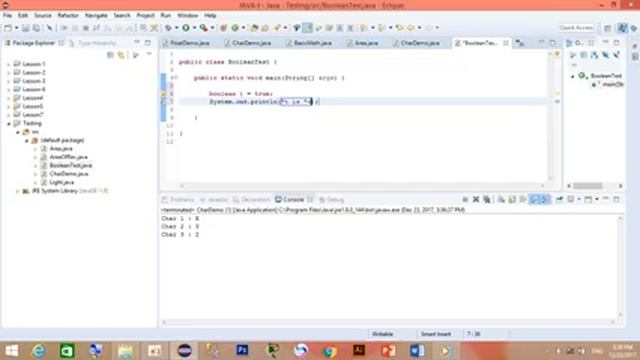Open the Source menu
Viewport: 640px width, 360px height.
pos(42,16)
